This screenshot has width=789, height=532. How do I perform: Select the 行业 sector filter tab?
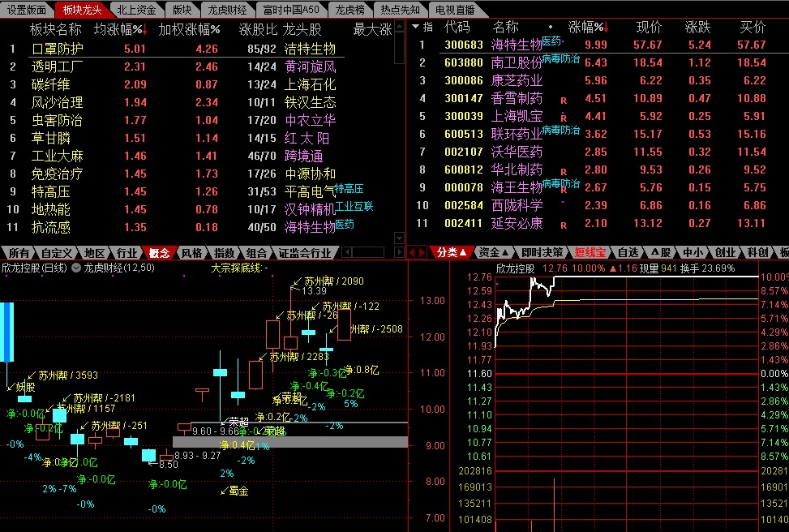point(126,253)
